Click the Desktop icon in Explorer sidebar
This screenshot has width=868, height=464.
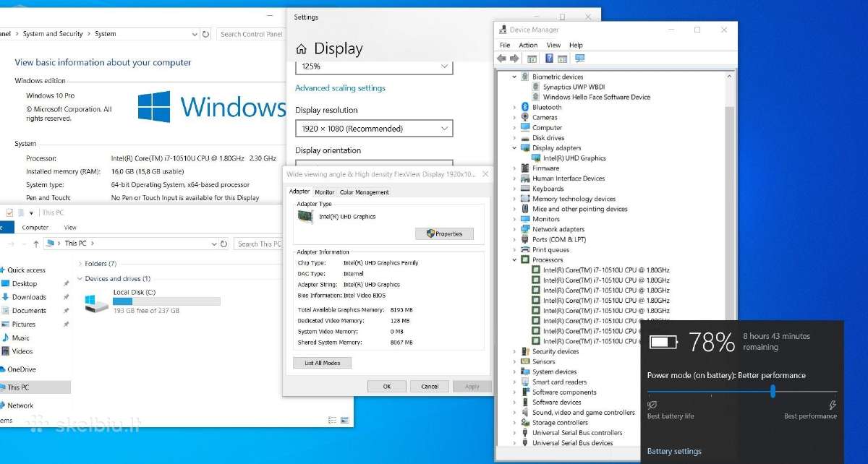(6, 283)
